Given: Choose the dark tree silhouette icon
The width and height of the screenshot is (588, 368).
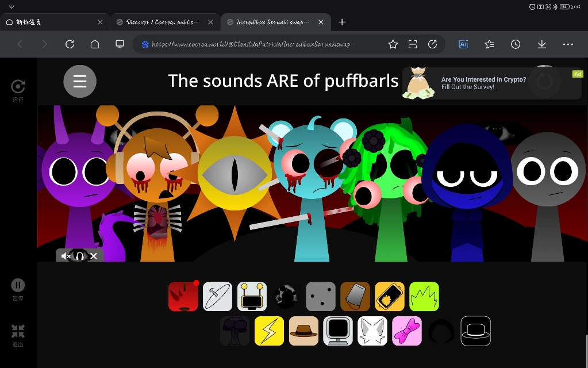Looking at the screenshot, I should pos(235,331).
